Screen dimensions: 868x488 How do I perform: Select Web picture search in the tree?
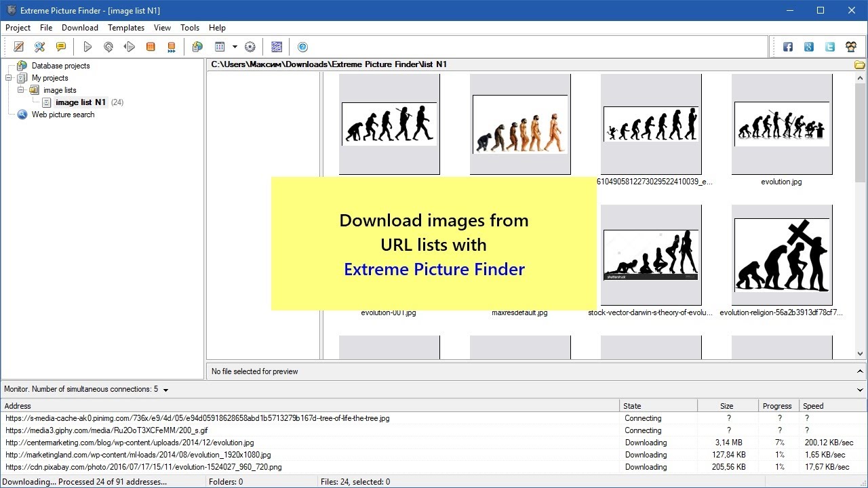pos(62,115)
